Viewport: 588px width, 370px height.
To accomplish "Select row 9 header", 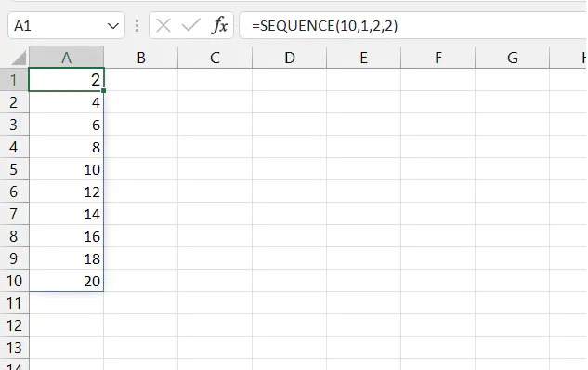I will [x=14, y=258].
